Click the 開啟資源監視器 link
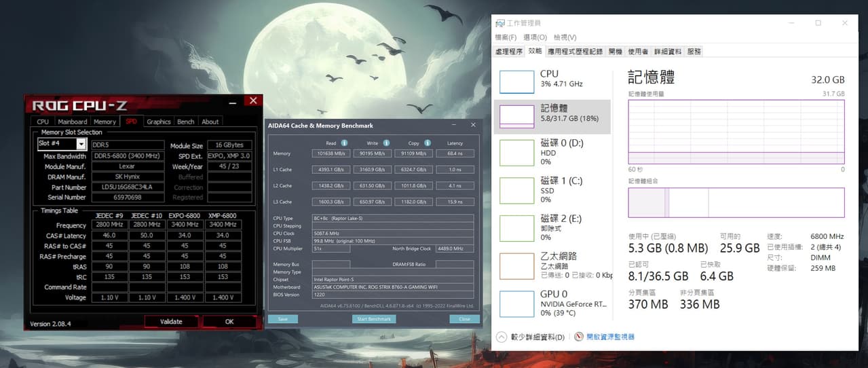Image resolution: width=868 pixels, height=368 pixels. tap(610, 337)
